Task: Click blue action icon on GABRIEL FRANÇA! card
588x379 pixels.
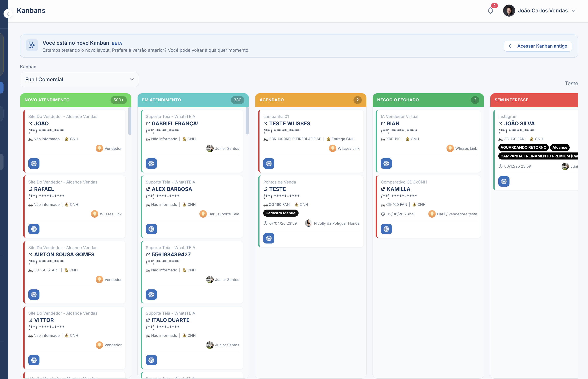Action: click(x=151, y=163)
